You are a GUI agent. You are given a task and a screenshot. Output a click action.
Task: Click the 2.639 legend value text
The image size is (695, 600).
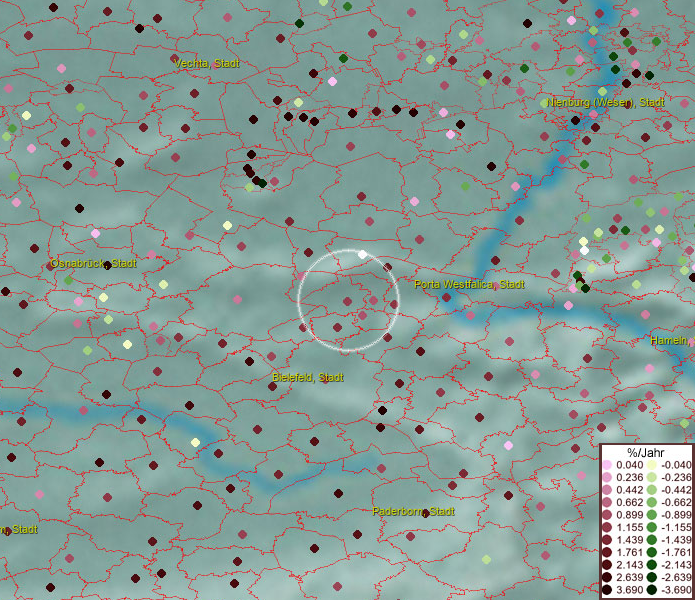click(x=629, y=577)
